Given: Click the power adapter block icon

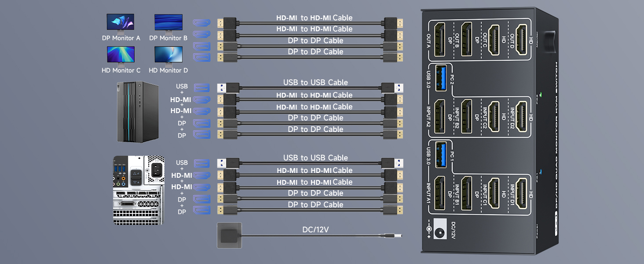Looking at the screenshot, I should [x=229, y=235].
